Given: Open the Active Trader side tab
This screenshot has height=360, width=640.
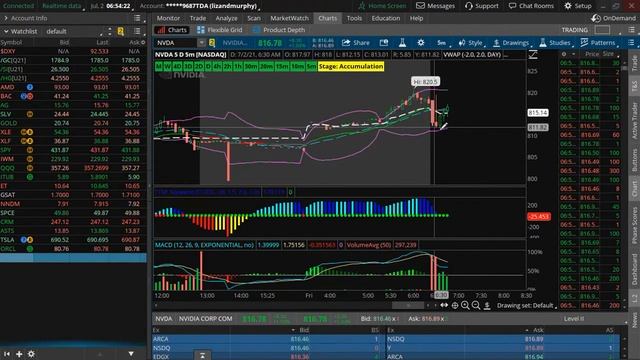Looking at the screenshot, I should 635,121.
